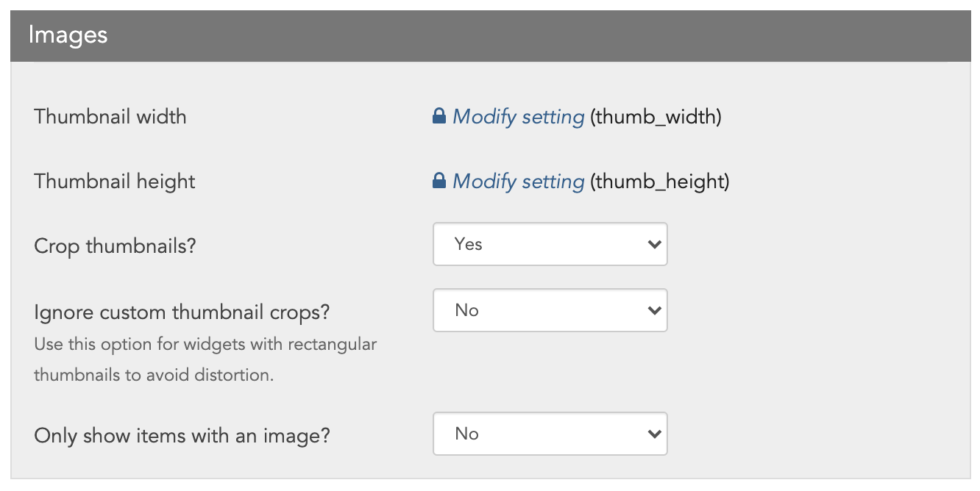This screenshot has height=491, width=980.
Task: Click the "Crop thumbnails?" label
Action: (x=116, y=246)
